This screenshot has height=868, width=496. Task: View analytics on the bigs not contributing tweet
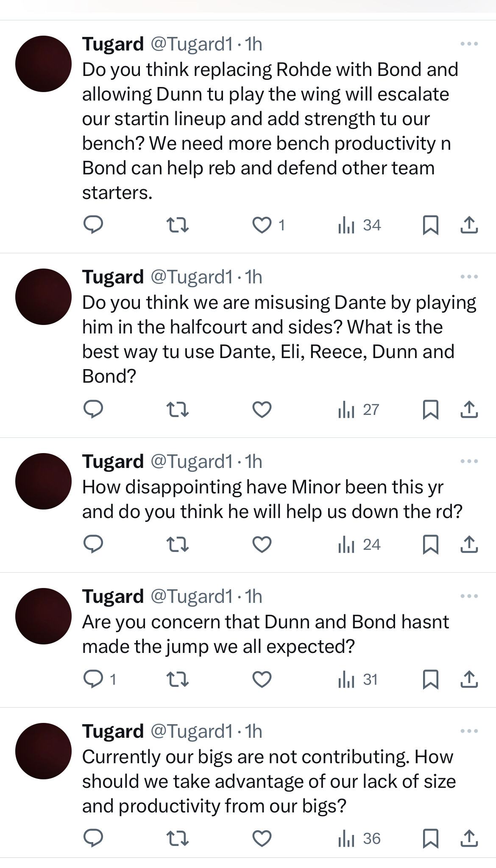[x=359, y=838]
